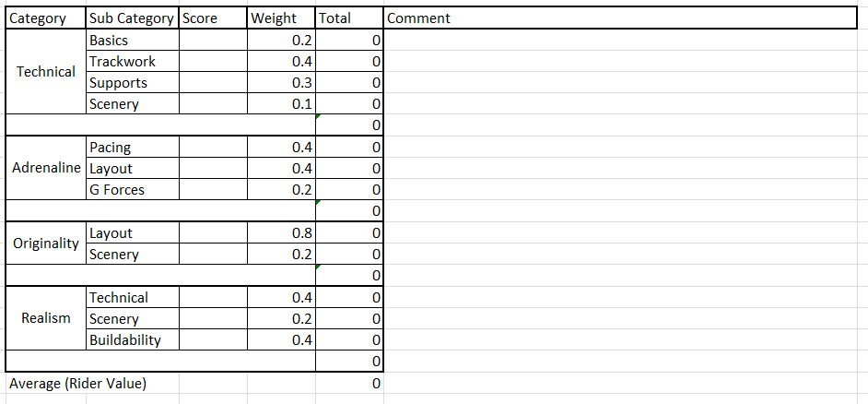Select the Category header cell
The image size is (868, 404).
(x=45, y=18)
